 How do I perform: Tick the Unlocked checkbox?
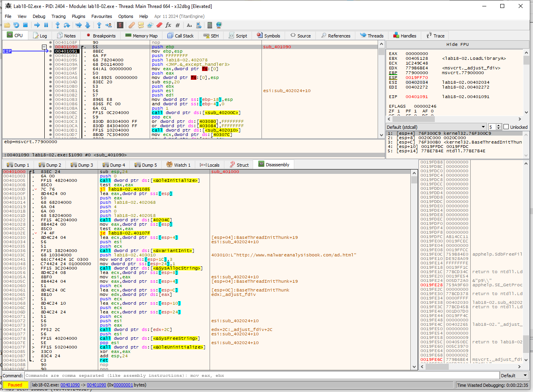click(506, 127)
